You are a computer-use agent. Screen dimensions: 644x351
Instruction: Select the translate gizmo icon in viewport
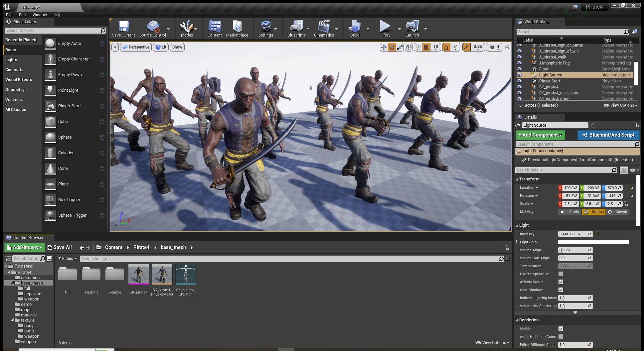(x=384, y=47)
